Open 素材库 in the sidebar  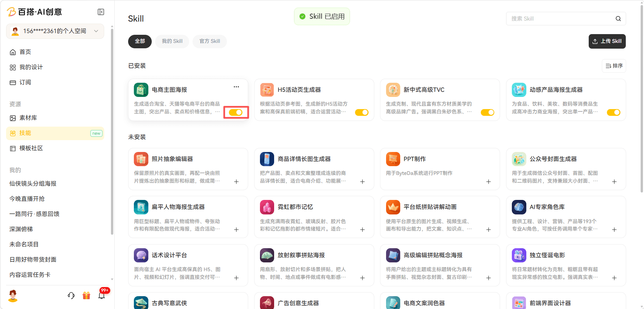tap(55, 118)
